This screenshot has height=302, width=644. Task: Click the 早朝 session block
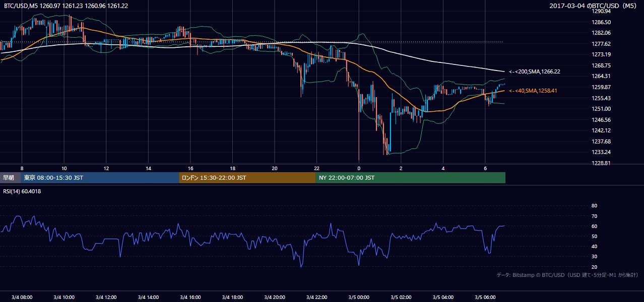(11, 178)
